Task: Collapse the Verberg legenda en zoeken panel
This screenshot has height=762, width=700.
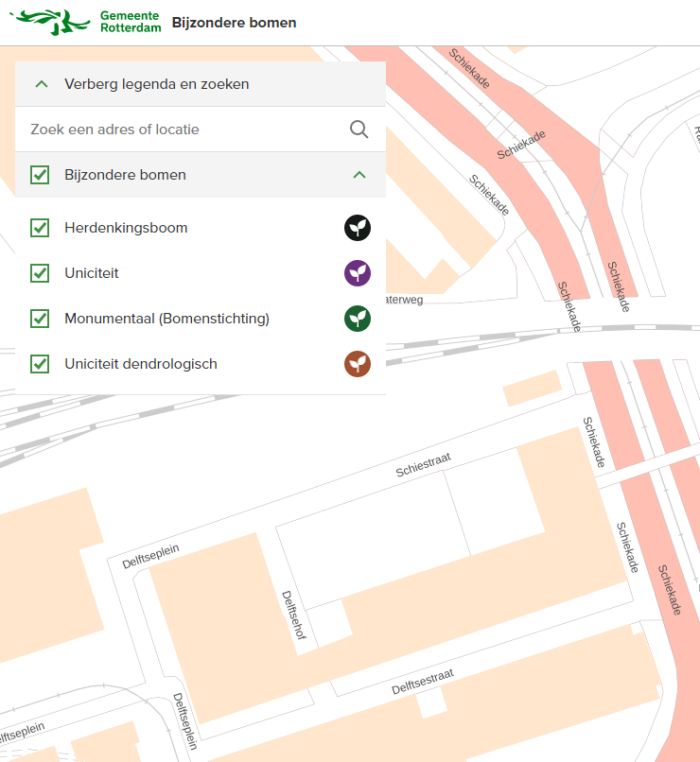Action: point(201,84)
